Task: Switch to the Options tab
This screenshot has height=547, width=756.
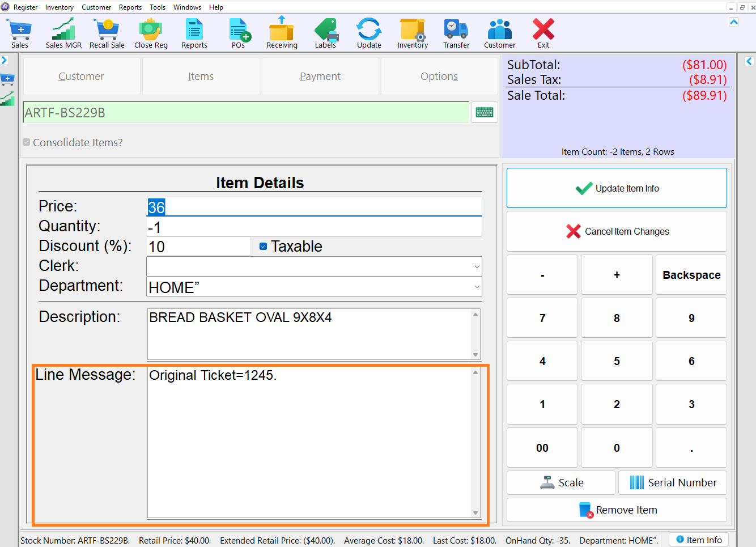Action: (x=439, y=76)
